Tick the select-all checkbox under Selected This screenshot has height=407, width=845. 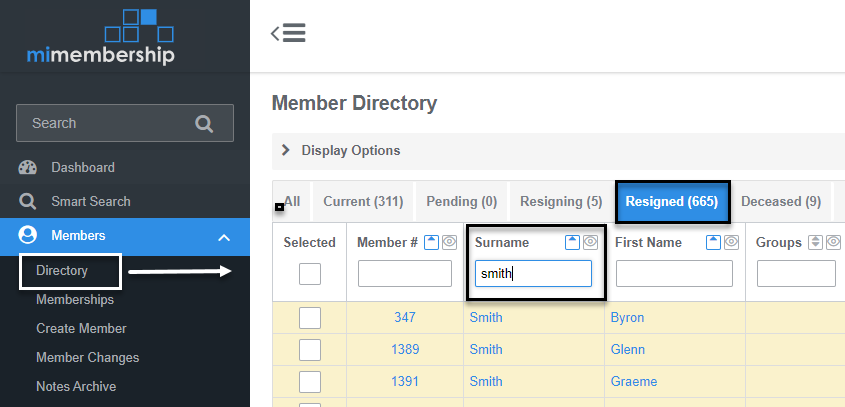310,274
